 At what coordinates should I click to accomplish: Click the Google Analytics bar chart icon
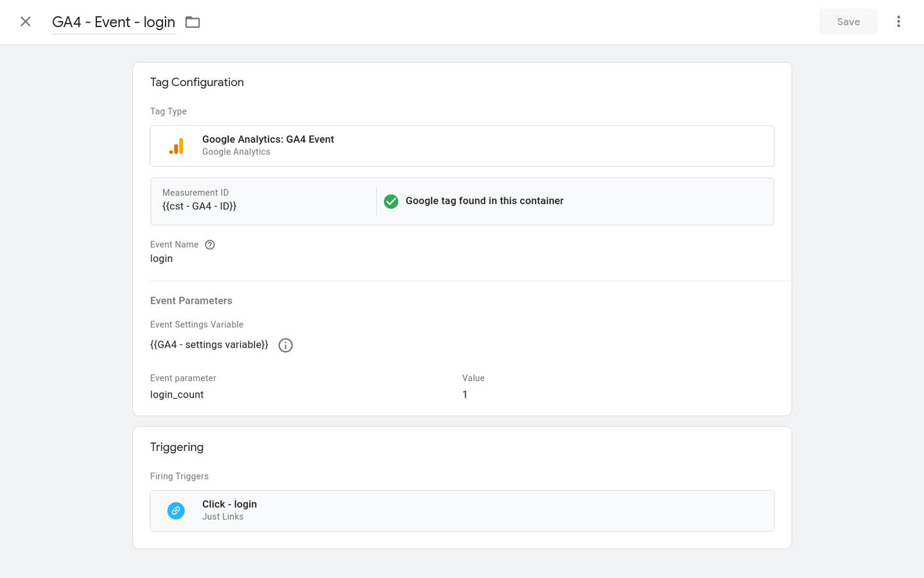point(176,146)
